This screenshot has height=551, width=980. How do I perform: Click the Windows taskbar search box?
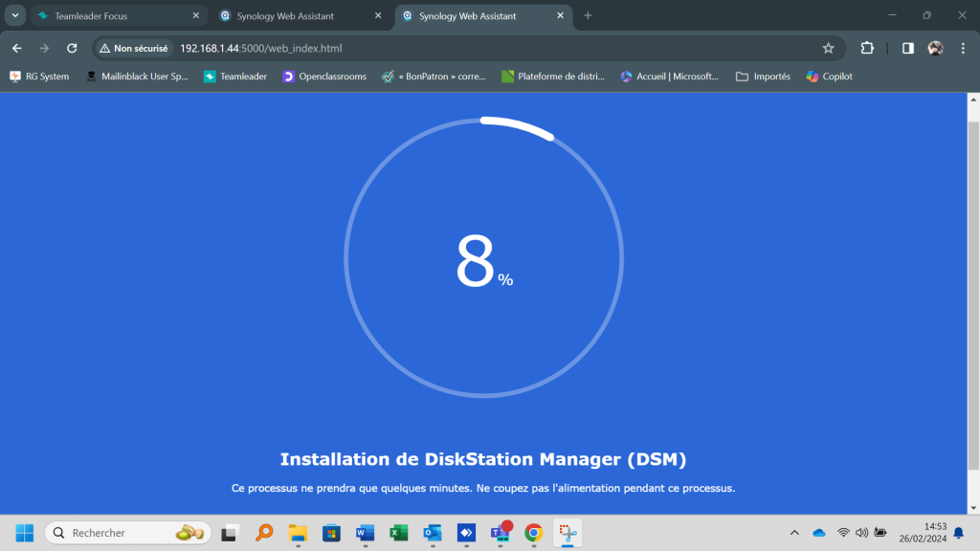click(x=126, y=533)
